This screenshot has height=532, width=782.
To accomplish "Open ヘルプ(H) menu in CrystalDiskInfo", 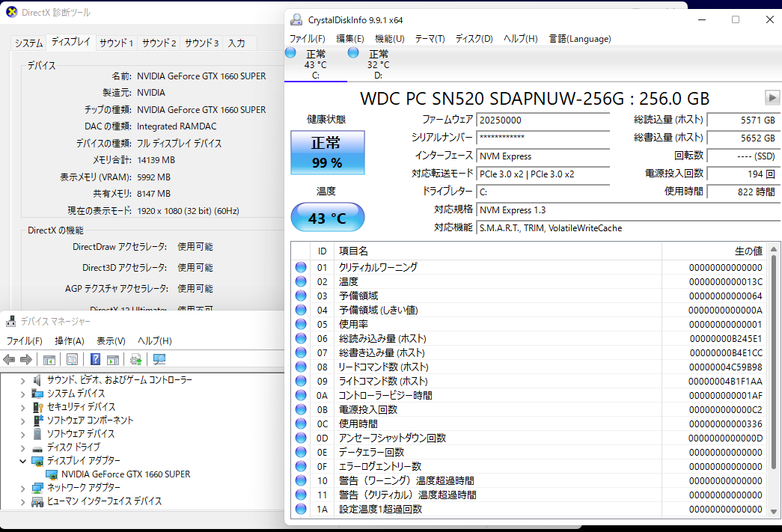I will coord(521,38).
